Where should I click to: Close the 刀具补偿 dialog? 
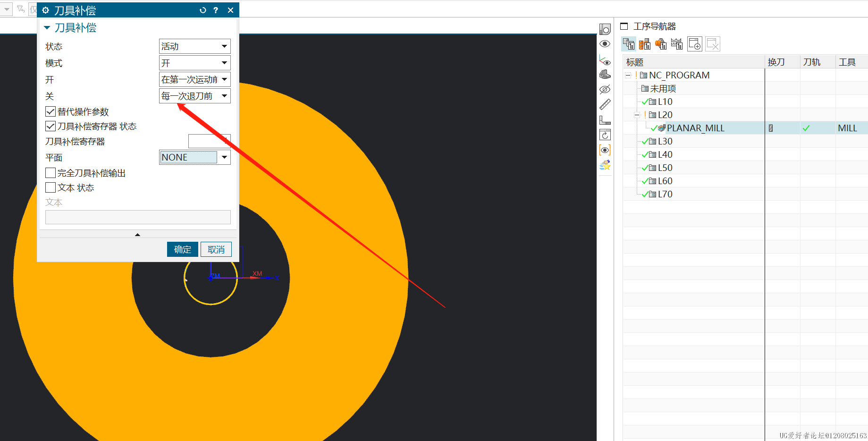(230, 10)
